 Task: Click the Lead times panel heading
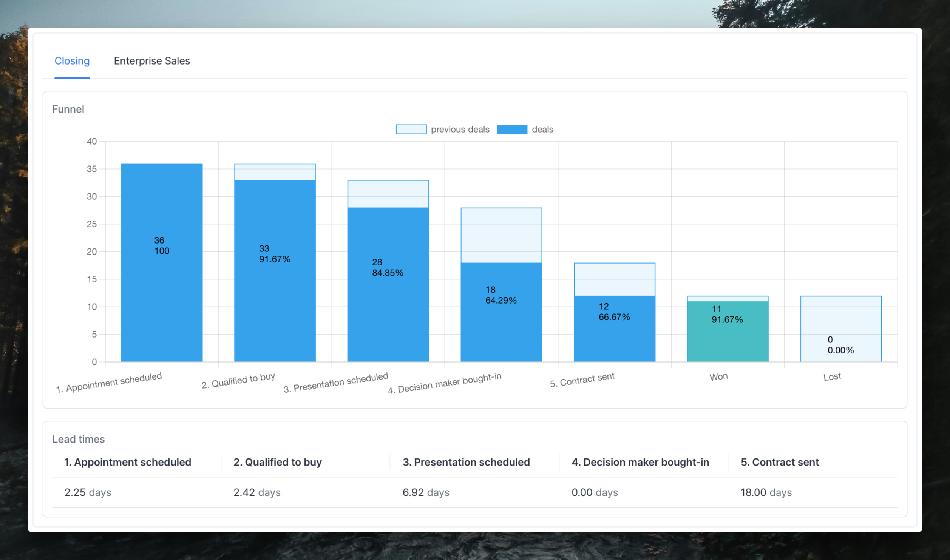(x=78, y=439)
